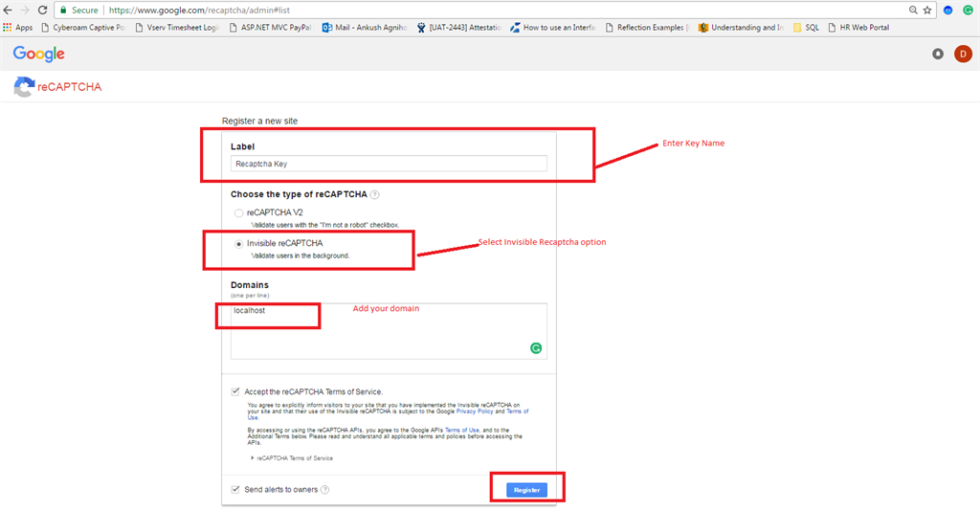Open How to use an Interface bookmark

553,28
